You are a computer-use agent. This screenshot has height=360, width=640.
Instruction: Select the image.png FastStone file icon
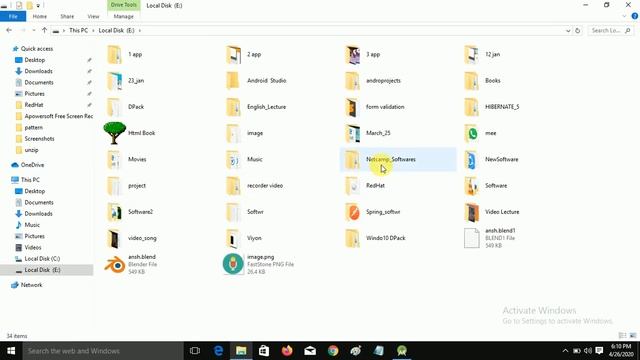click(233, 264)
